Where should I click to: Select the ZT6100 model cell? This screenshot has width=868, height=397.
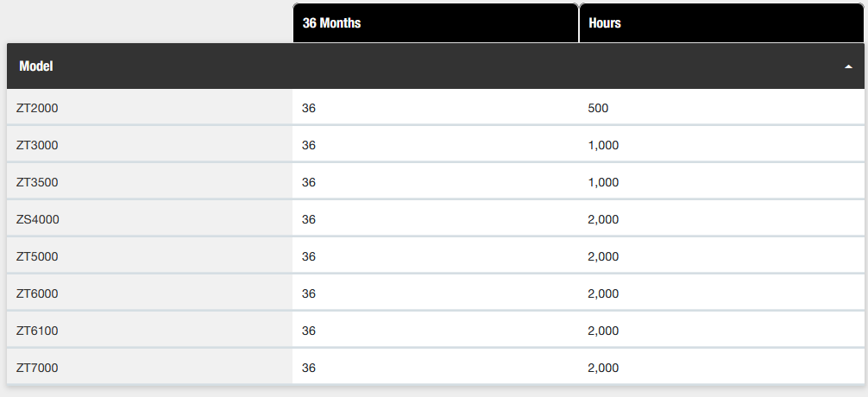[150, 331]
